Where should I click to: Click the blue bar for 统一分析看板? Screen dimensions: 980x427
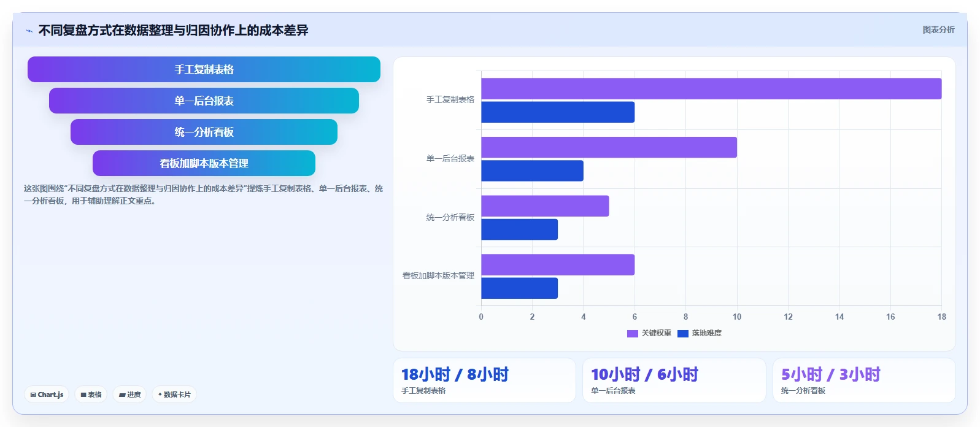point(519,229)
